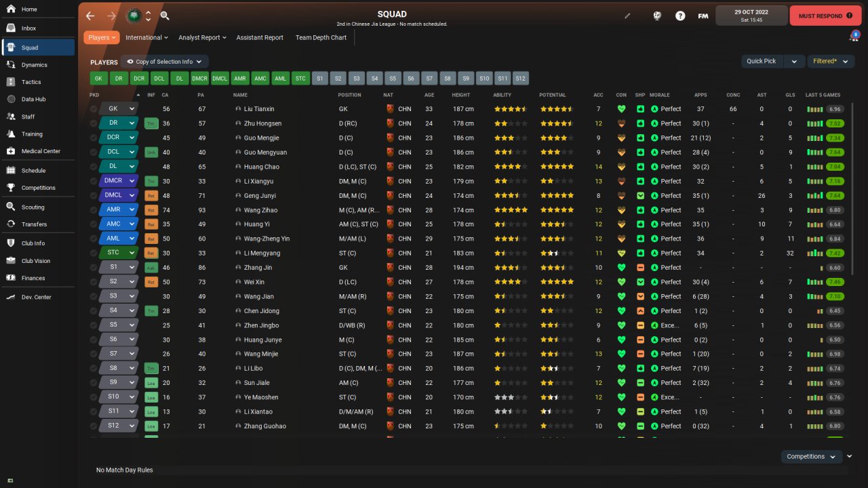868x488 pixels.
Task: Open the Competitions trophy sidebar icon
Action: [11, 188]
